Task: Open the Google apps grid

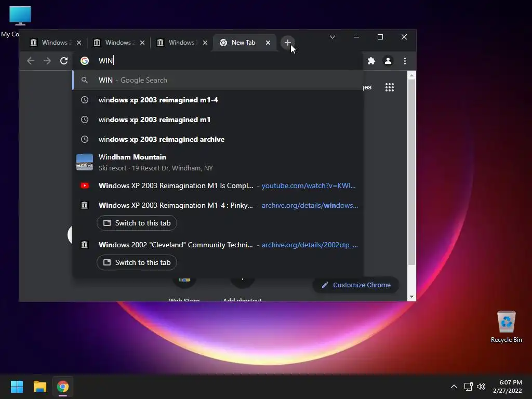Action: pos(390,87)
